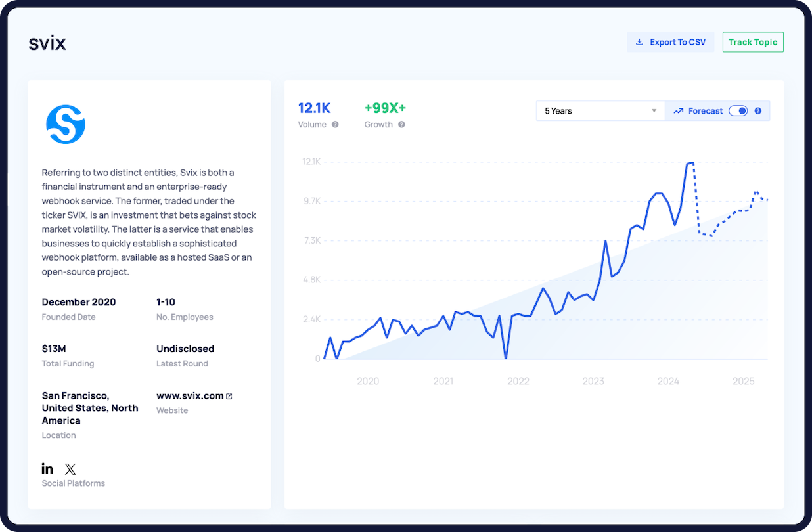Click the Forecast label text

coord(706,111)
